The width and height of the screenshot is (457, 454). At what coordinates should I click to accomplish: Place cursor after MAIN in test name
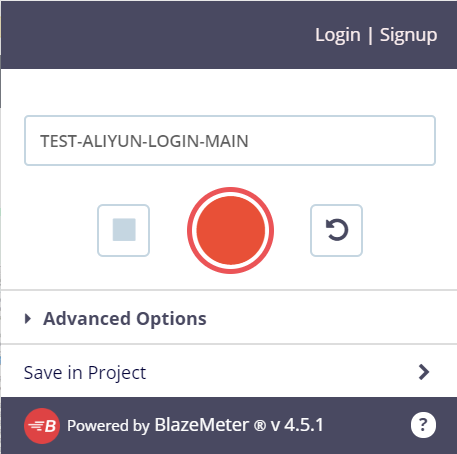(x=249, y=141)
